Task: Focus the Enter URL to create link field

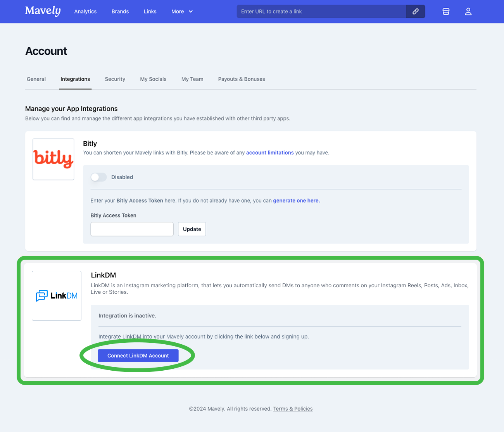Action: (321, 11)
